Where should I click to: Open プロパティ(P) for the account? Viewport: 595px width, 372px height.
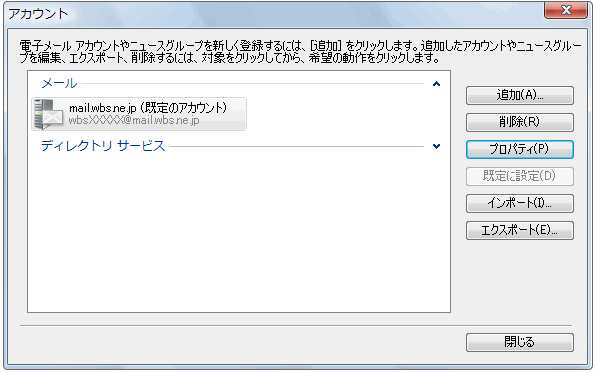[519, 149]
